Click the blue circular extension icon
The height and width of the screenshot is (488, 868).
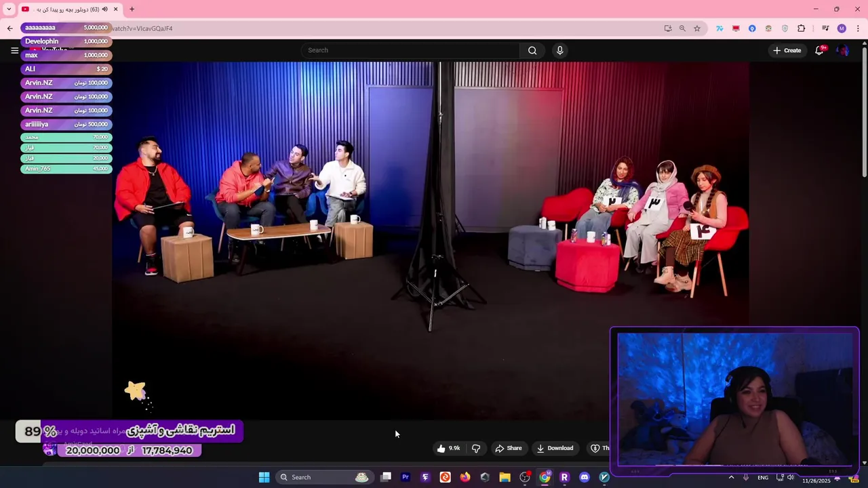pos(752,28)
